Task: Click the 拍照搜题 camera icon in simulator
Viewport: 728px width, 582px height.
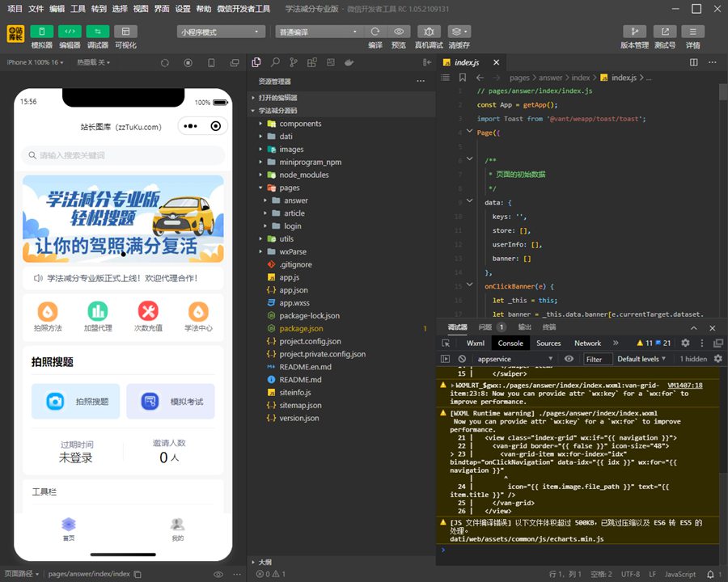Action: [x=55, y=401]
